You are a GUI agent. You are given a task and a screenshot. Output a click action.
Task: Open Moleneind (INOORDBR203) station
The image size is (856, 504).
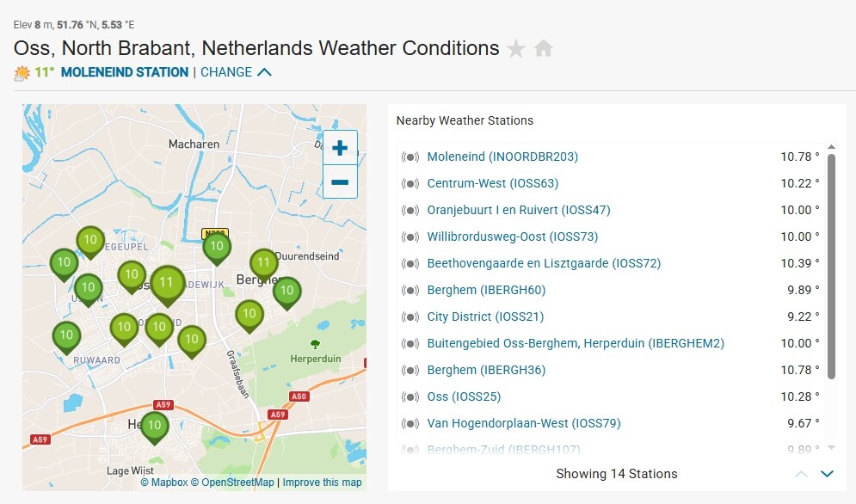point(502,157)
